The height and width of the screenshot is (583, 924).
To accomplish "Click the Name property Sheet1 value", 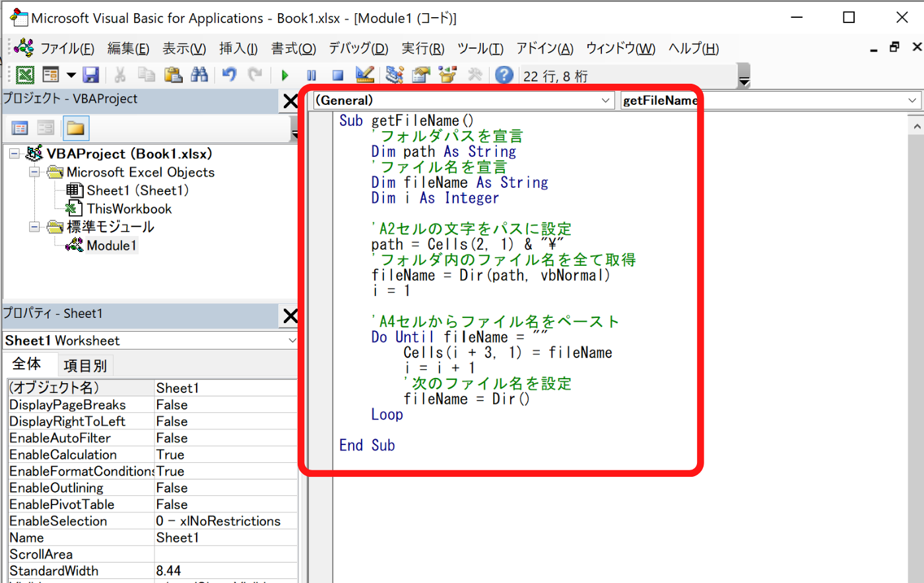I will tap(226, 537).
